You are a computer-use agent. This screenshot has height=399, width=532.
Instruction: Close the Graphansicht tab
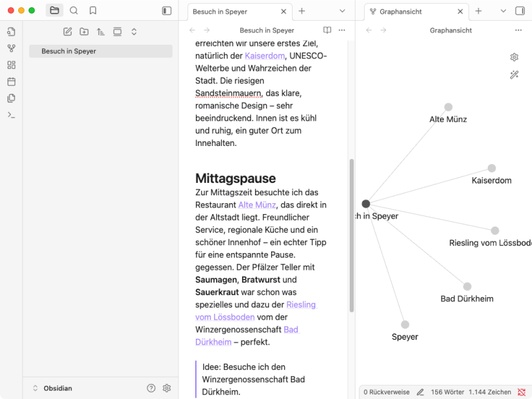point(460,12)
